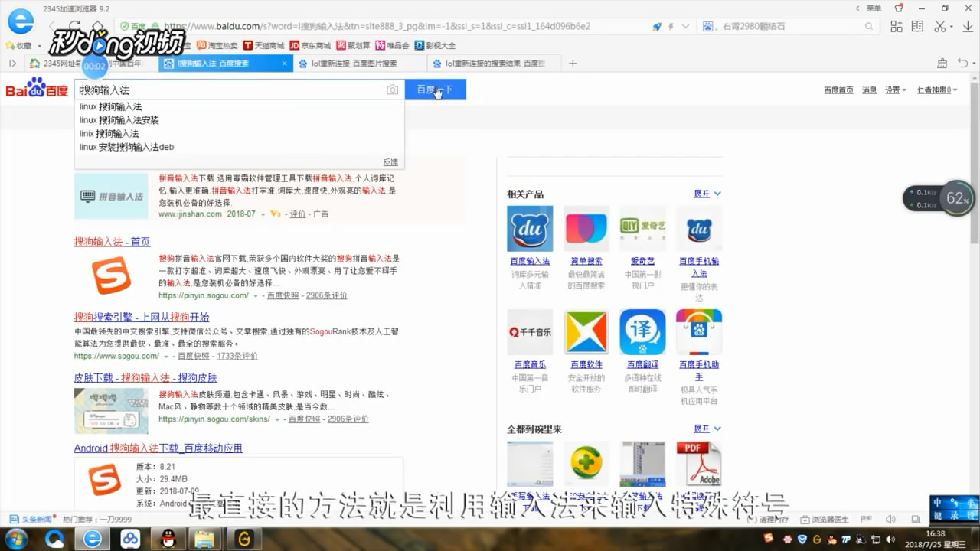
Task: Click the 百度一下 search button
Action: point(435,90)
